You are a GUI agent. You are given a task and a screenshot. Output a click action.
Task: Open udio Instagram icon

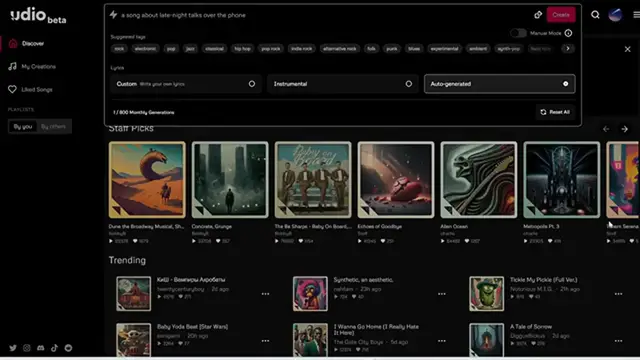point(27,348)
